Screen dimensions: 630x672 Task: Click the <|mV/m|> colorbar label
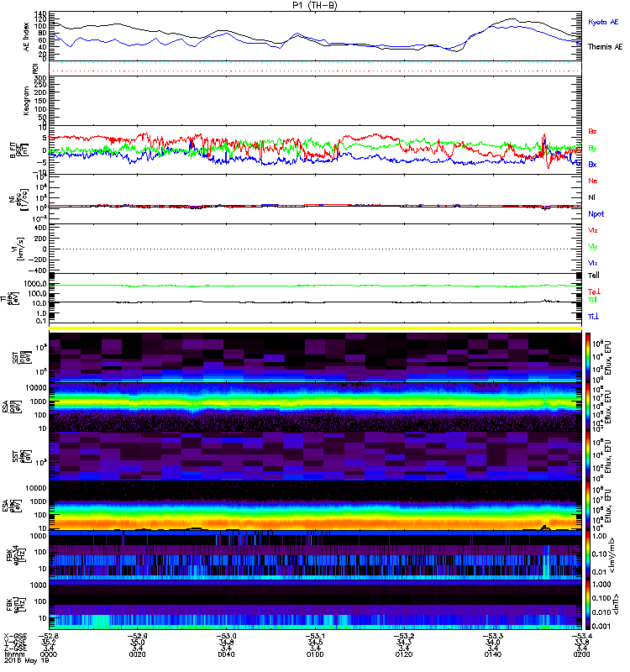[613, 555]
